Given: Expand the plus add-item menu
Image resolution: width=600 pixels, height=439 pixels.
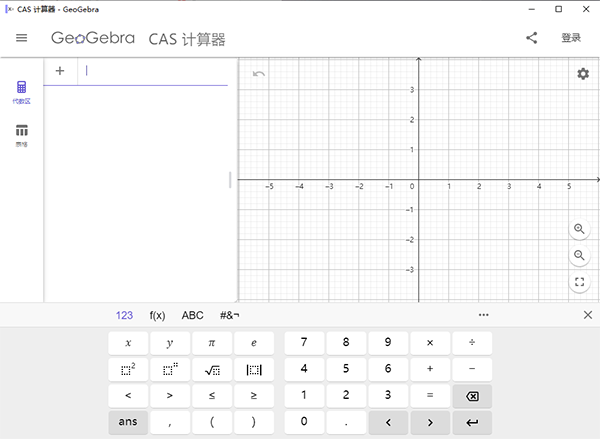Looking at the screenshot, I should pos(60,71).
